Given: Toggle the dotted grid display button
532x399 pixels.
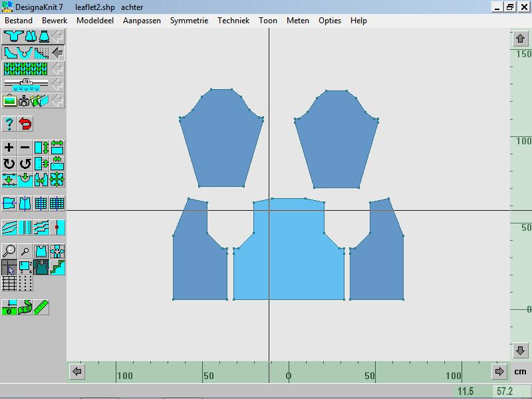Looking at the screenshot, I should pos(25,284).
